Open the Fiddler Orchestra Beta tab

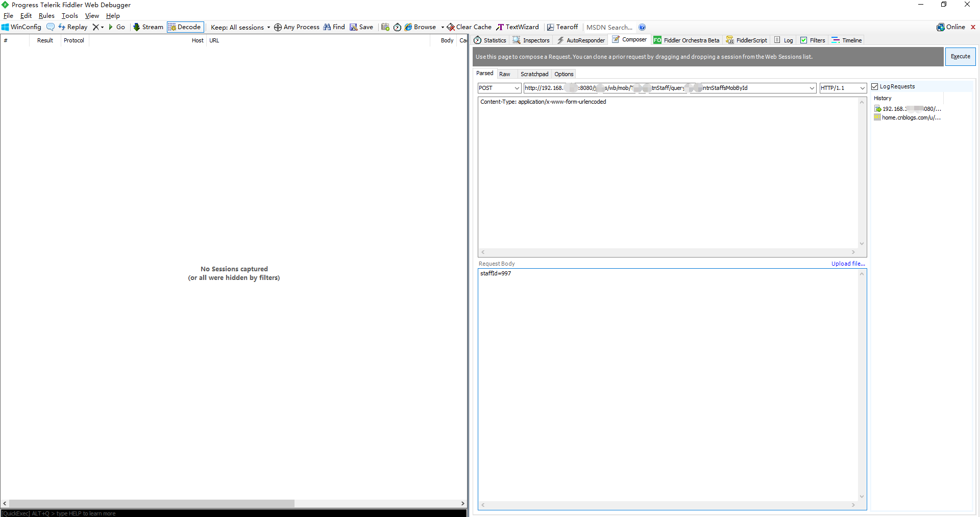(x=687, y=40)
